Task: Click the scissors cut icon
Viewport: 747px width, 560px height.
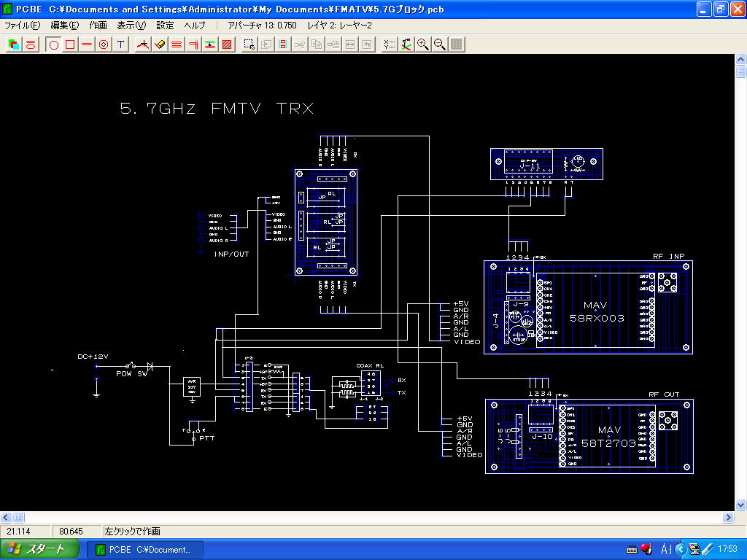Action: [x=300, y=44]
